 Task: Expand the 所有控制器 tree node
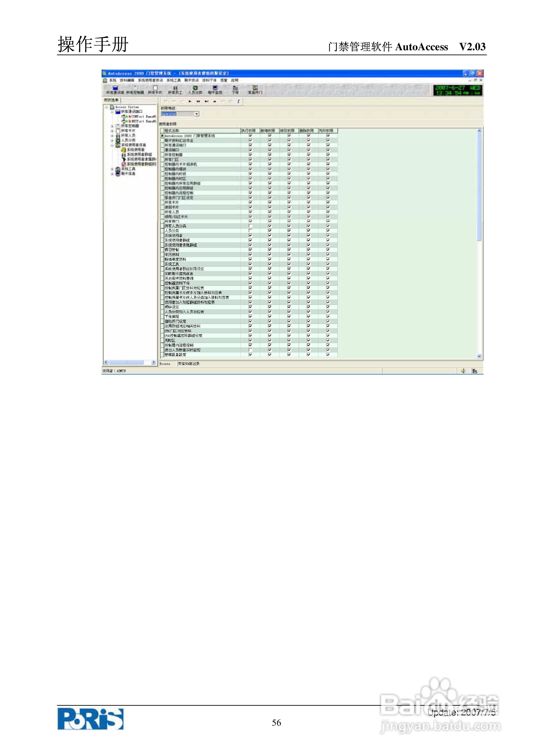point(112,126)
